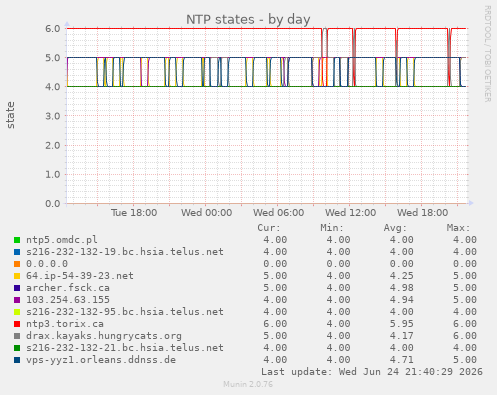Click the Avg: column header
497x395 pixels.
[395, 228]
